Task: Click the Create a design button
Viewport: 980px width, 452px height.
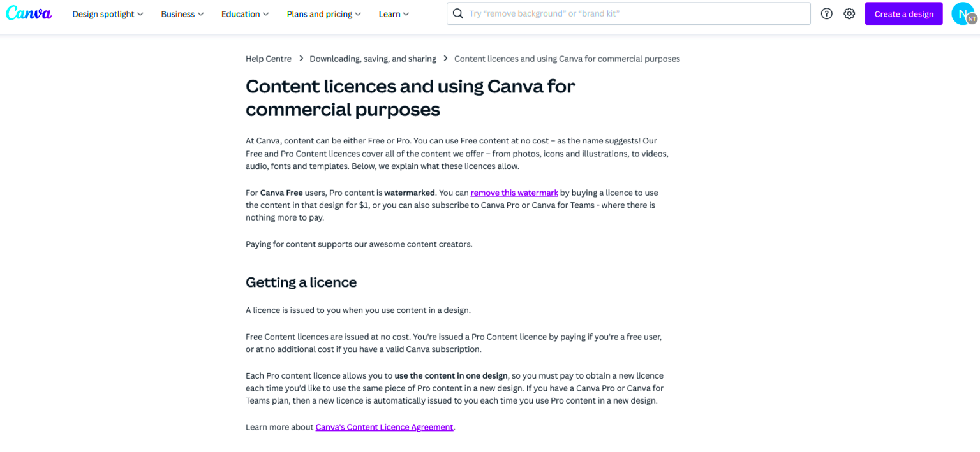Action: 903,13
